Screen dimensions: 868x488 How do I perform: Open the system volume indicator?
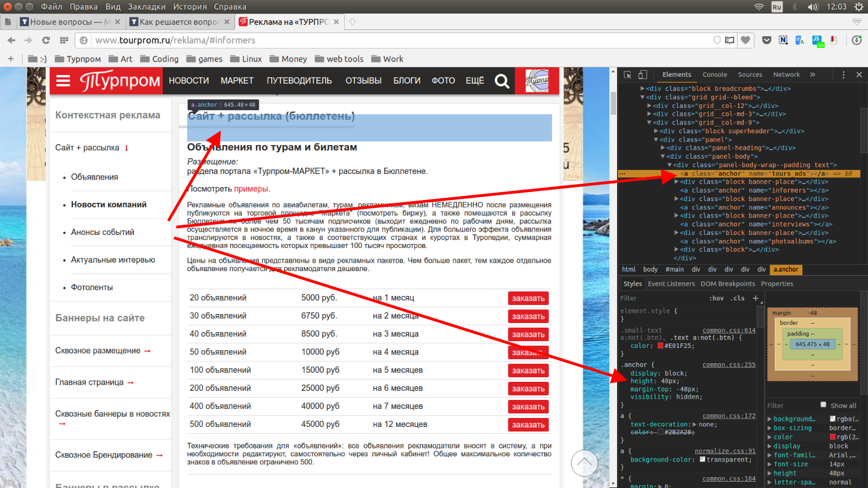(813, 7)
